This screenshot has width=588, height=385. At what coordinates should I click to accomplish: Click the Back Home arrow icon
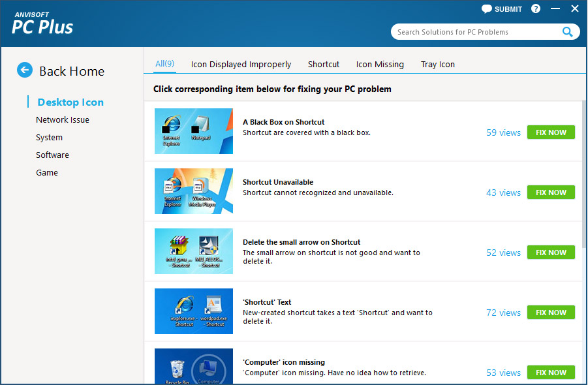tap(25, 70)
